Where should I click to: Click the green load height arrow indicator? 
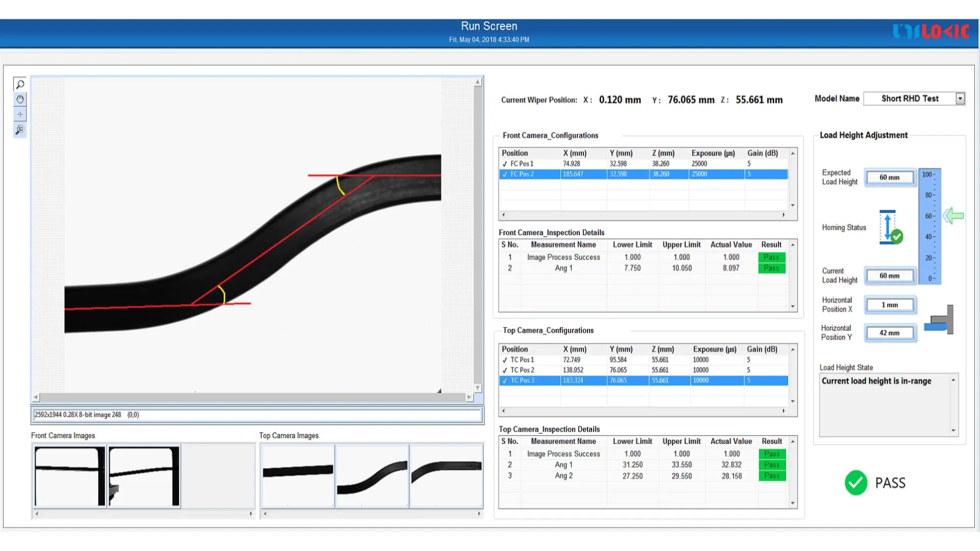click(x=953, y=216)
